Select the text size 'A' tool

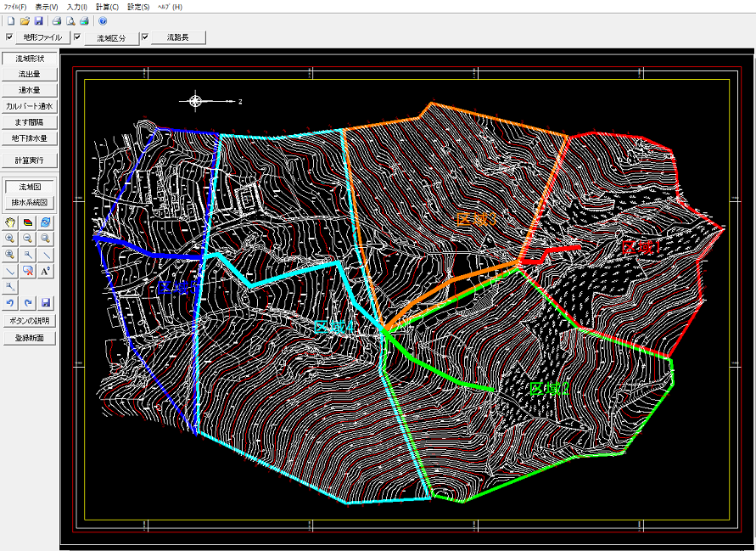coord(46,270)
